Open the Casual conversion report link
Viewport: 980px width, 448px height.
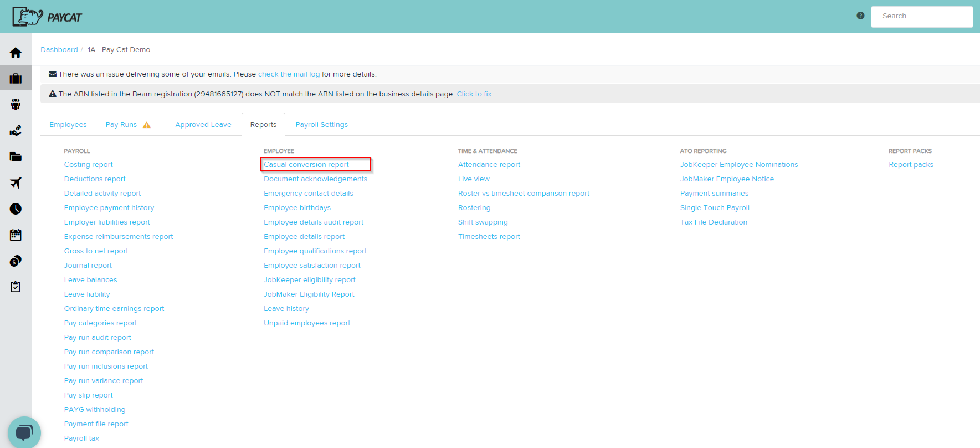306,165
